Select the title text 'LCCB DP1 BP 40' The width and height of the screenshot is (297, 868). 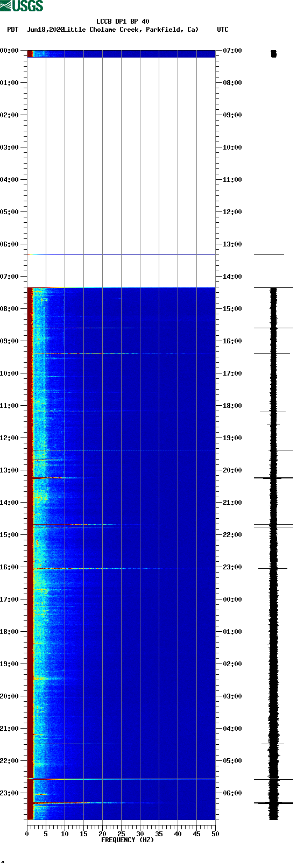pyautogui.click(x=123, y=22)
